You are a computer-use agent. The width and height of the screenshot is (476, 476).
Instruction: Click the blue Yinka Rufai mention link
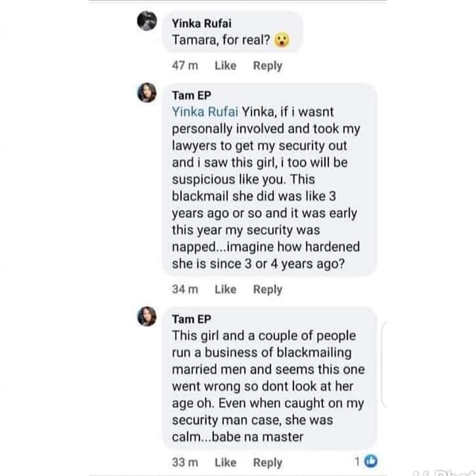[x=203, y=112]
